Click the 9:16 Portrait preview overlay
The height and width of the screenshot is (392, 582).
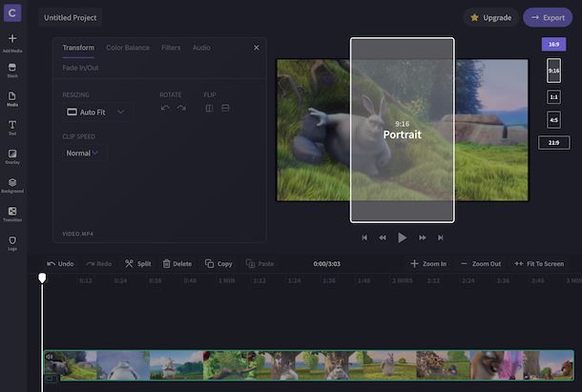[403, 130]
